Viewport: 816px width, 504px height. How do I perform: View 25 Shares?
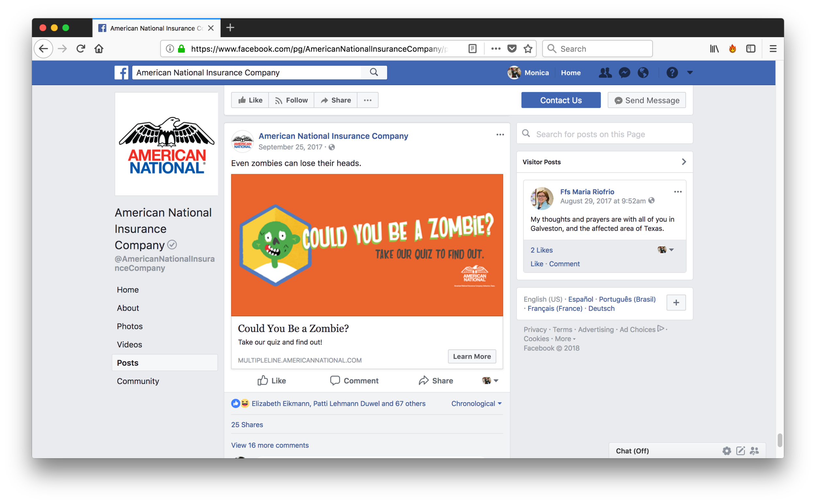tap(247, 424)
